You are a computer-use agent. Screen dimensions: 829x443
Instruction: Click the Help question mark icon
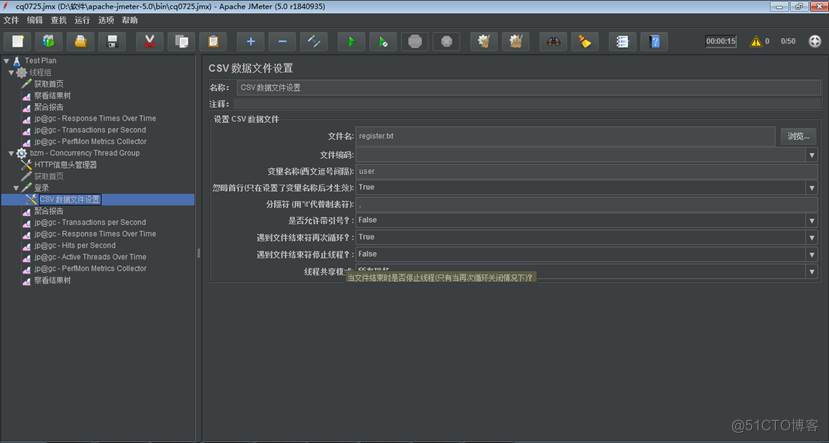click(x=653, y=41)
